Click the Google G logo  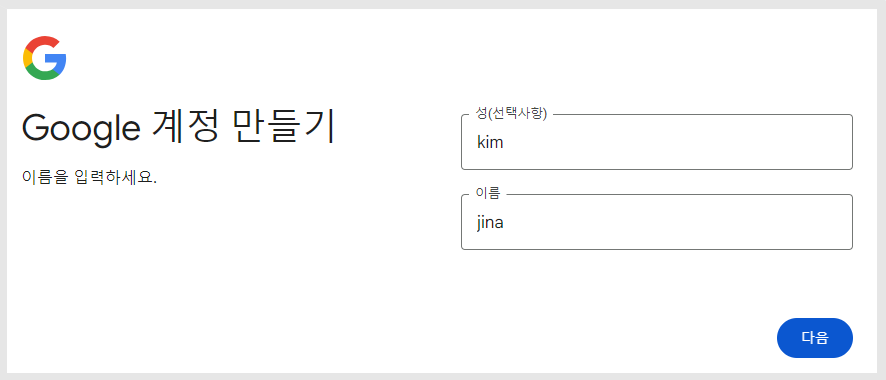click(45, 58)
